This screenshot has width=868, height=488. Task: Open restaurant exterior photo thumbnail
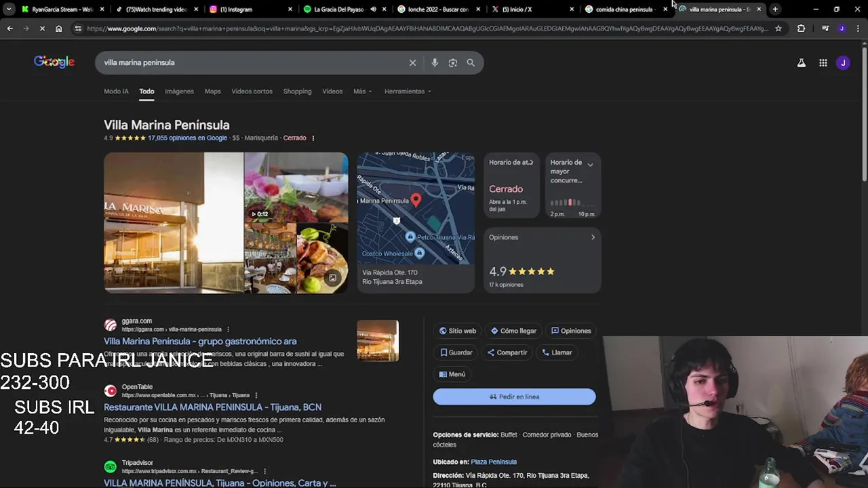(174, 223)
